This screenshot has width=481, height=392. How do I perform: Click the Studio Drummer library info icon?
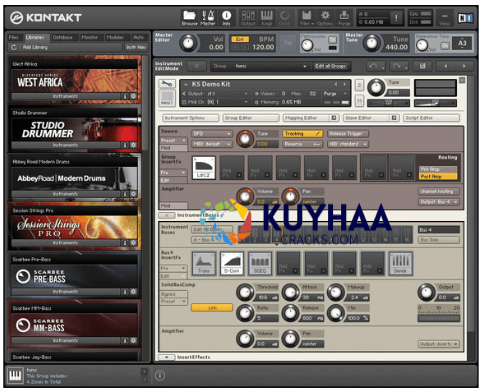125,145
